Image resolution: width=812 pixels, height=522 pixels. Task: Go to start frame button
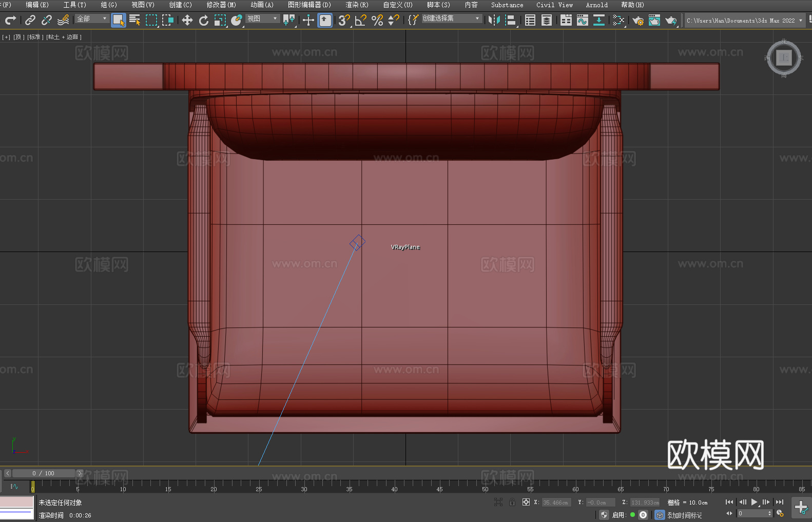(729, 502)
